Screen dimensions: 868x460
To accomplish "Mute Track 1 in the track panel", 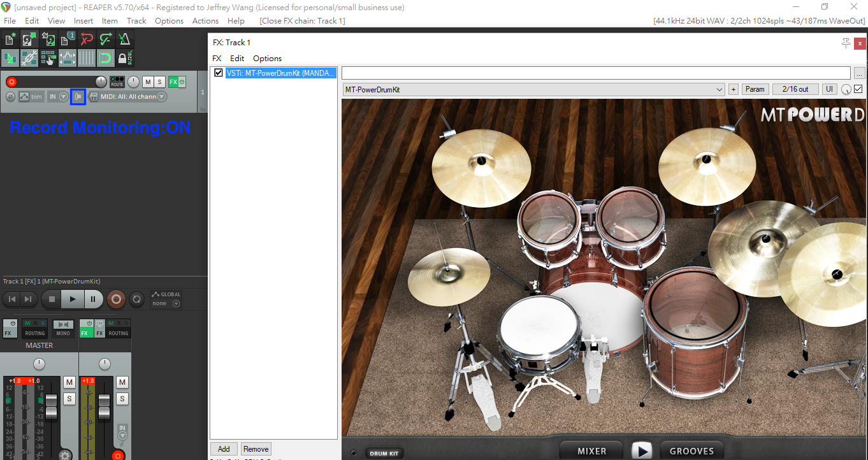I will 148,82.
